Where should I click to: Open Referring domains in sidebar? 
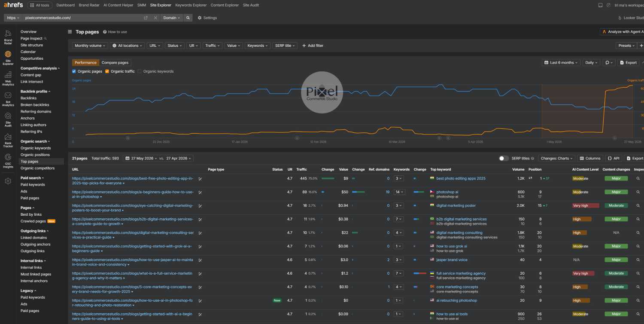coord(36,111)
